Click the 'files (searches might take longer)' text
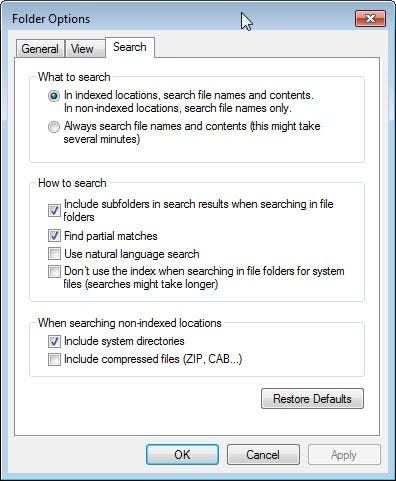This screenshot has height=481, width=396. (141, 284)
